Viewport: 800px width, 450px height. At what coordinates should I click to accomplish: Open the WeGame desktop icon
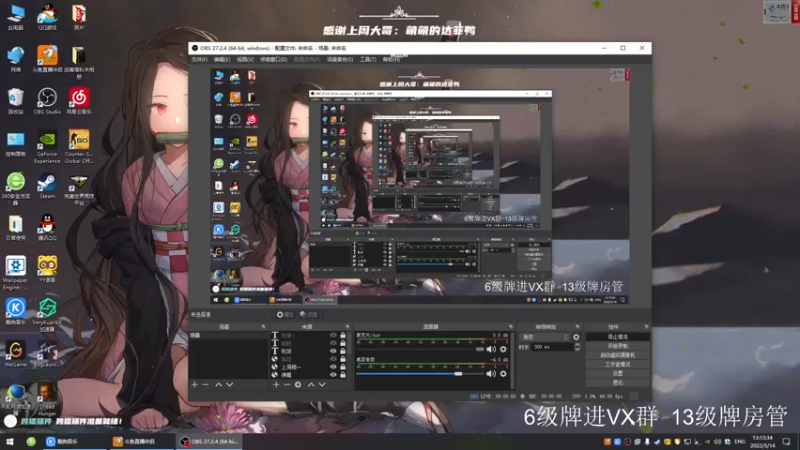(x=15, y=354)
